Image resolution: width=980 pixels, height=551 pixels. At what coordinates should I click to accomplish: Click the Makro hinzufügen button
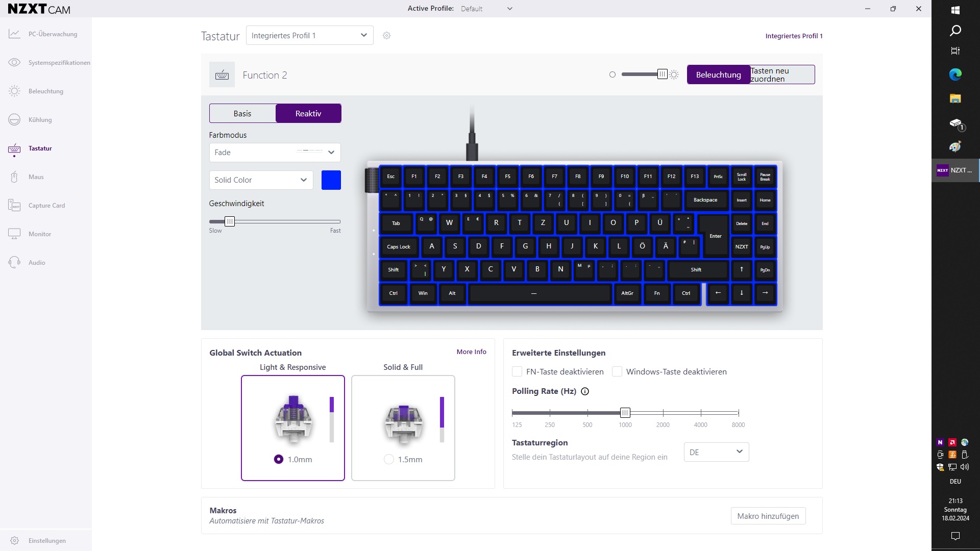[768, 516]
